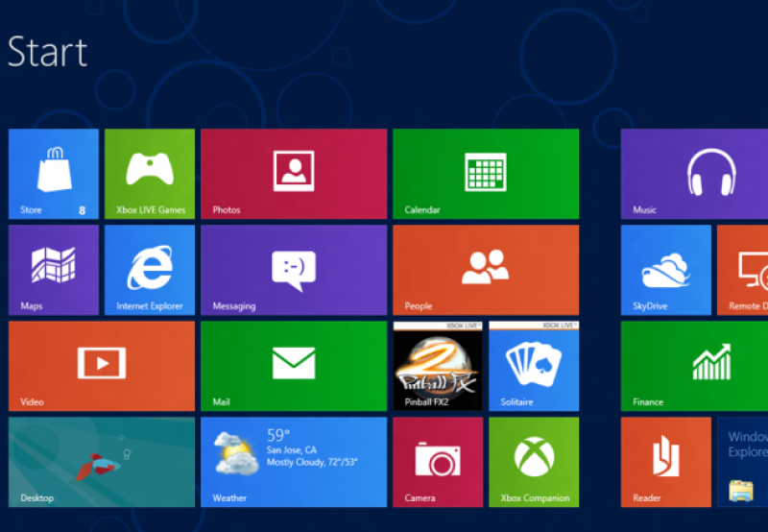Open the People tile

point(486,270)
